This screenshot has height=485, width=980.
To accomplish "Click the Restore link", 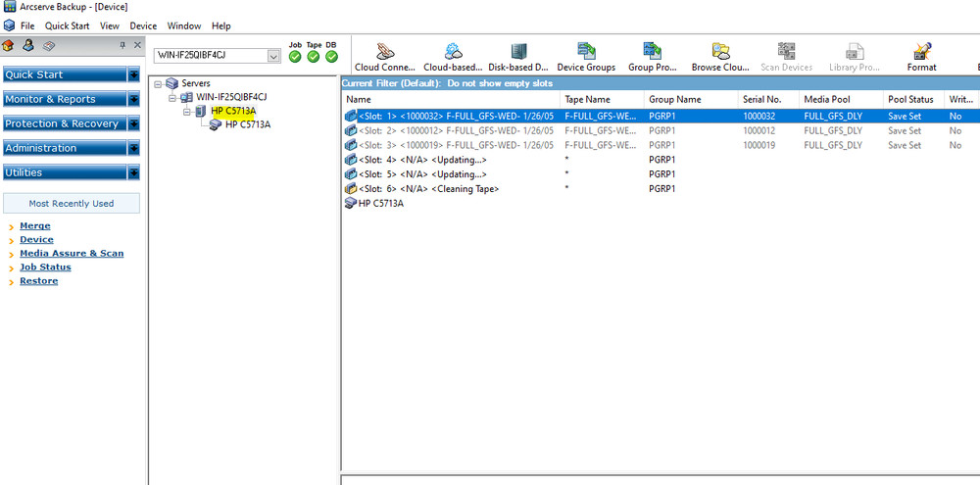I will [39, 280].
